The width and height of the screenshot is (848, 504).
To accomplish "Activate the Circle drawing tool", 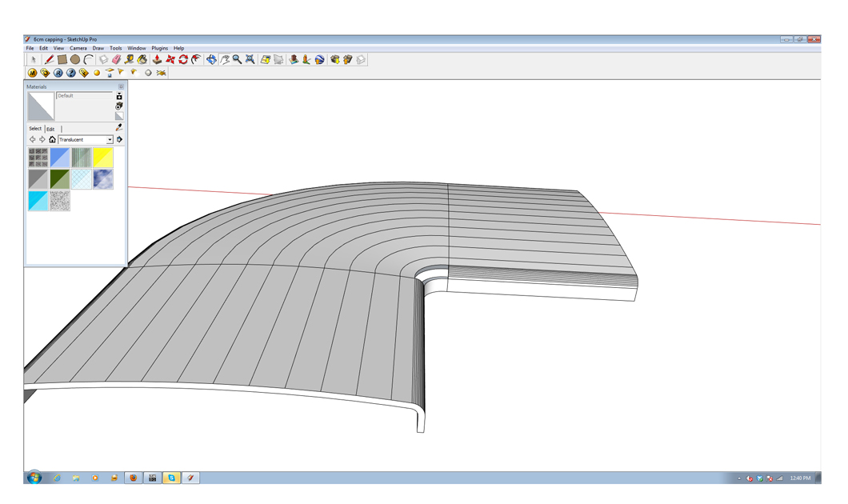I will pyautogui.click(x=75, y=59).
